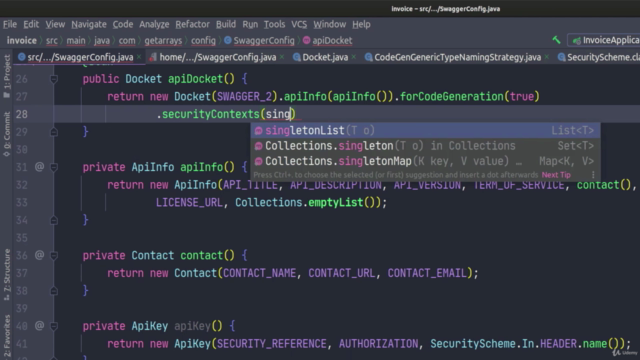This screenshot has width=640, height=360.
Task: Open the Refactor menu
Action: pyautogui.click(x=192, y=24)
